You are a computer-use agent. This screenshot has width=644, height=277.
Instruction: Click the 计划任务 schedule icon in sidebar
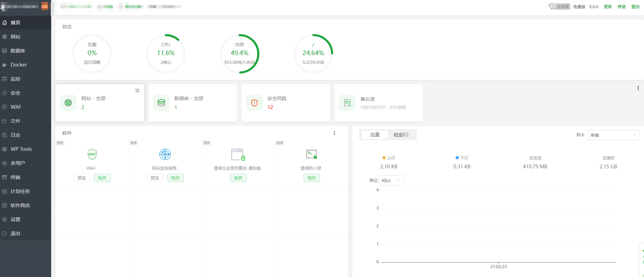4,191
